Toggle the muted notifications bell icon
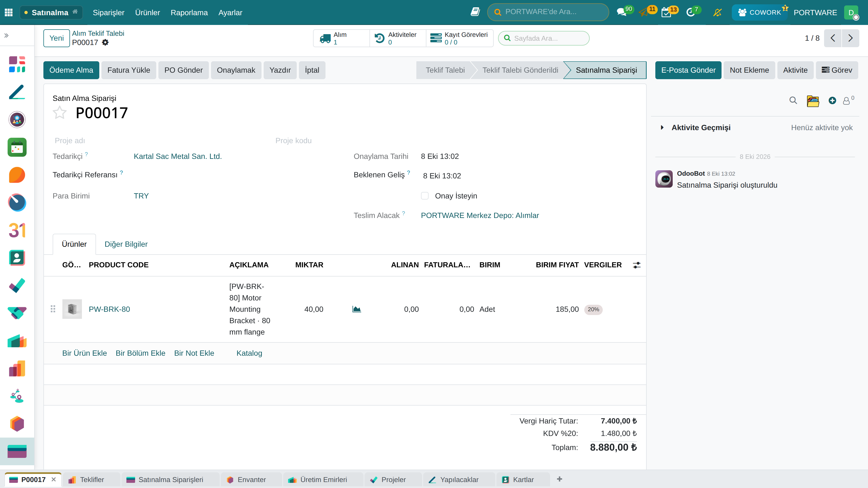This screenshot has height=488, width=868. coord(717,12)
